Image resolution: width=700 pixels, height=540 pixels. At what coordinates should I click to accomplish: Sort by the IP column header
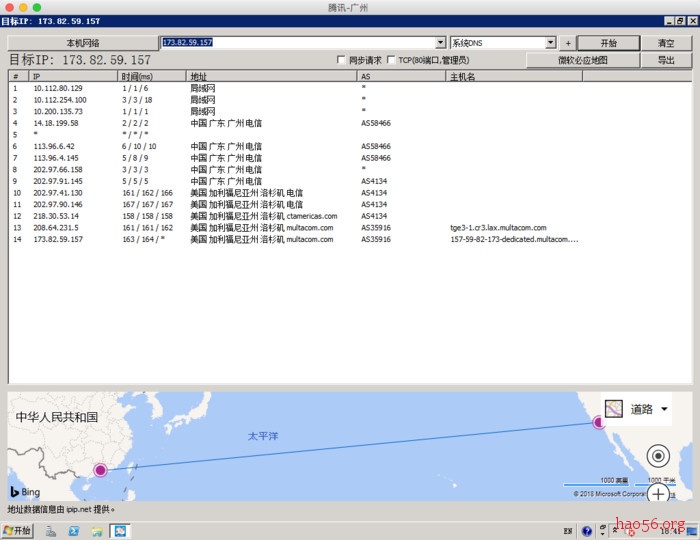(73, 76)
